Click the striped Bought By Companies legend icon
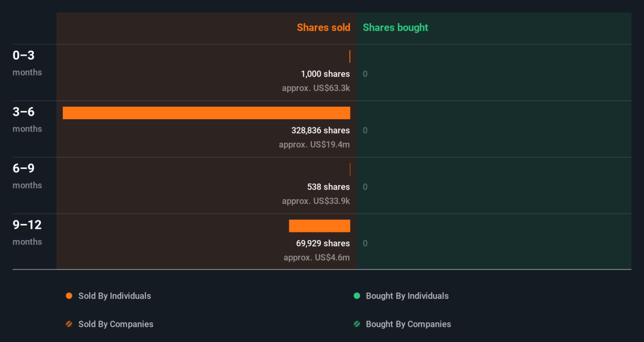This screenshot has width=644, height=342. pos(357,324)
